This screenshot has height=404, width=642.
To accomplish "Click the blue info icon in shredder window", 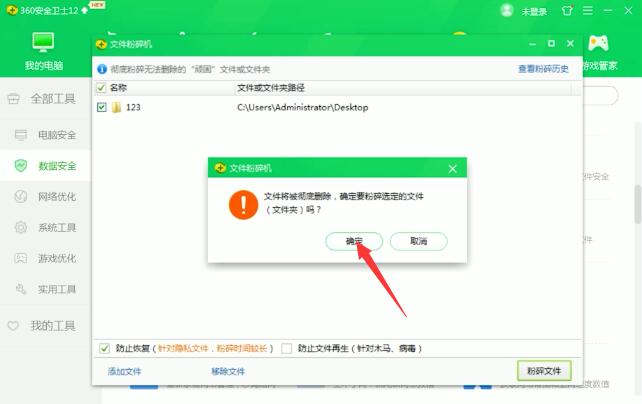I will click(102, 69).
